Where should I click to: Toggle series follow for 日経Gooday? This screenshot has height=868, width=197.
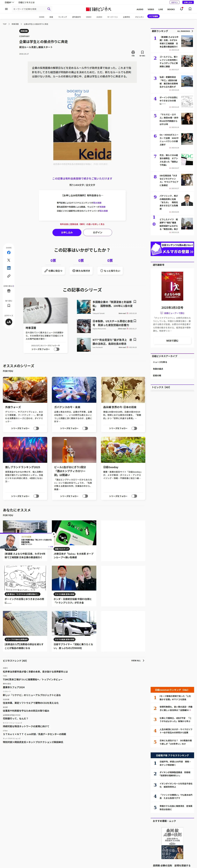point(134,496)
